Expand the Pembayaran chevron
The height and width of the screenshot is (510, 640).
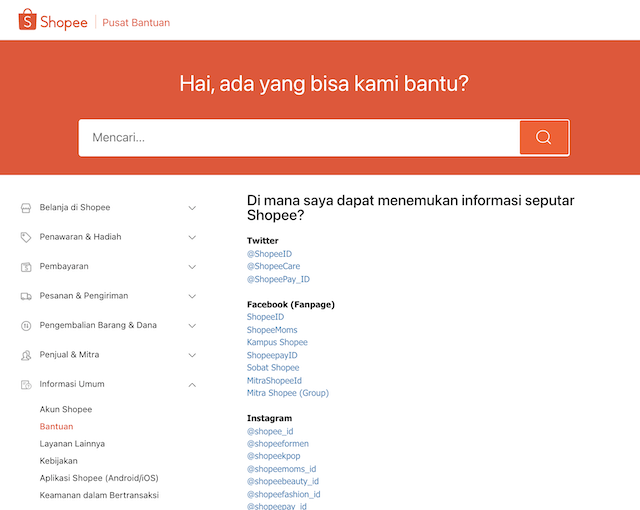(x=192, y=267)
